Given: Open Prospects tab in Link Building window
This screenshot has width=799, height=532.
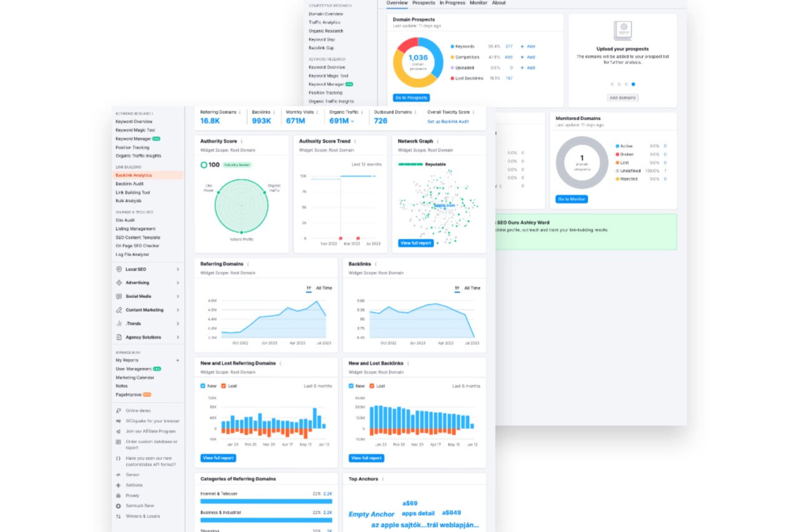Looking at the screenshot, I should [x=424, y=3].
